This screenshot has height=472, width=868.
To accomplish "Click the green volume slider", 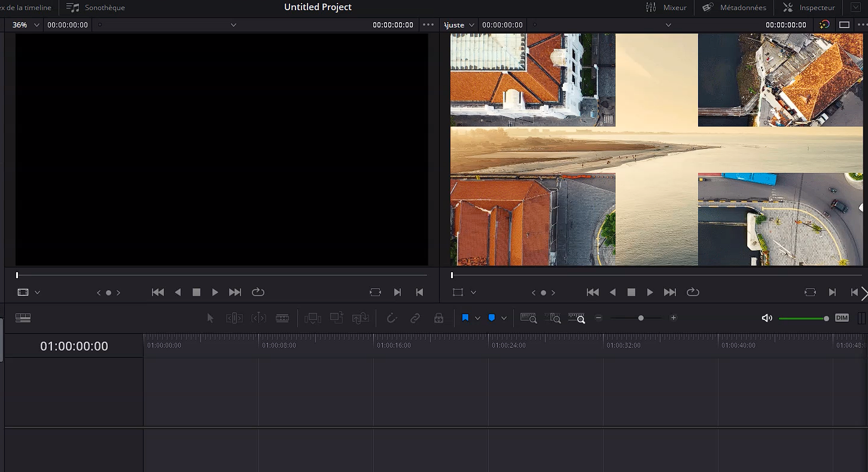I will click(x=802, y=318).
